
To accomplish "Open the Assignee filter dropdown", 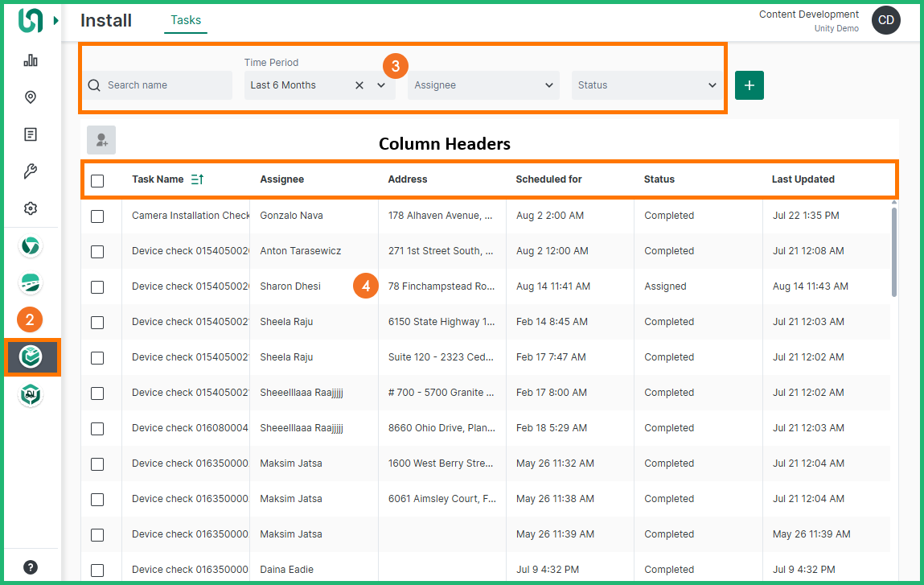I will coord(483,85).
